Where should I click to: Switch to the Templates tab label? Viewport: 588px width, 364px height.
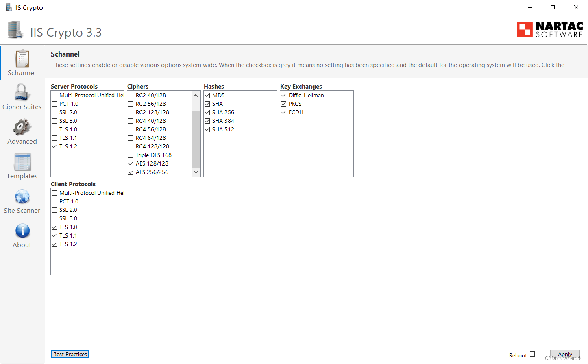click(x=22, y=176)
